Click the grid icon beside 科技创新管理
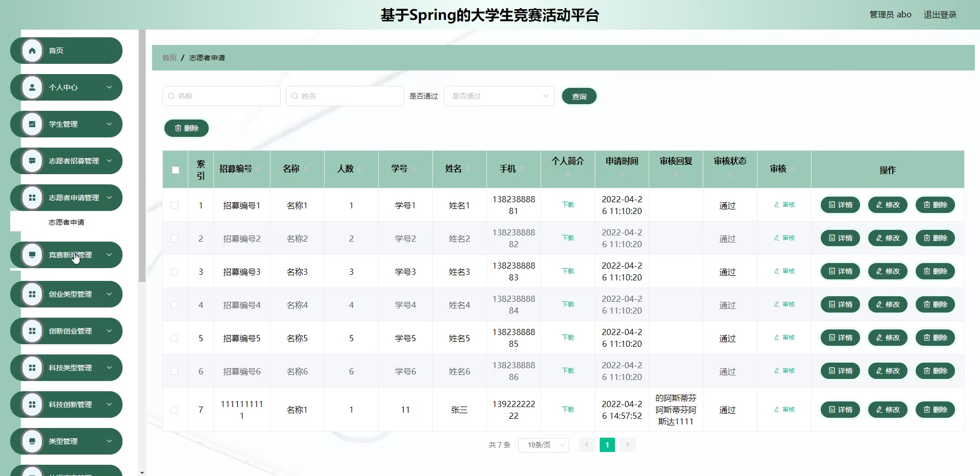Viewport: 980px width, 476px height. (32, 404)
